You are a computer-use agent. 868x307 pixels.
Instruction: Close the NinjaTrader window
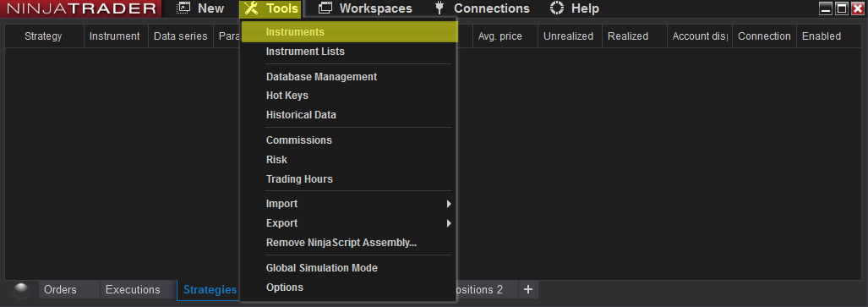857,8
